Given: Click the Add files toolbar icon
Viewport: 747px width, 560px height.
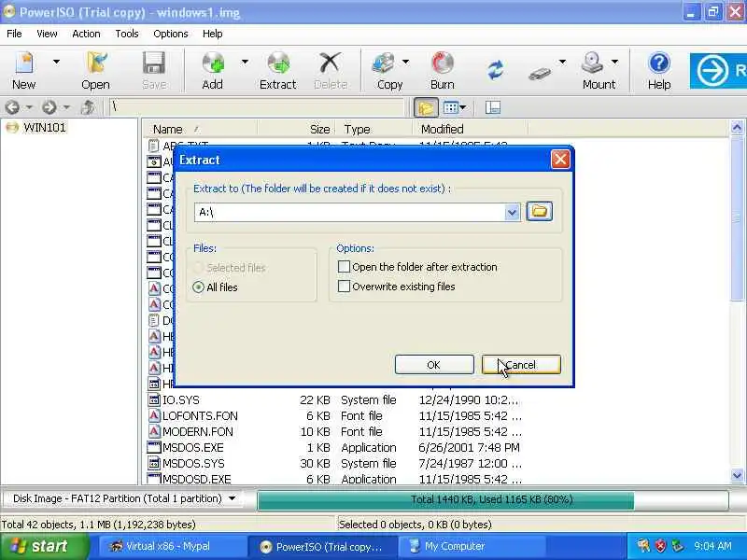Looking at the screenshot, I should (x=213, y=63).
